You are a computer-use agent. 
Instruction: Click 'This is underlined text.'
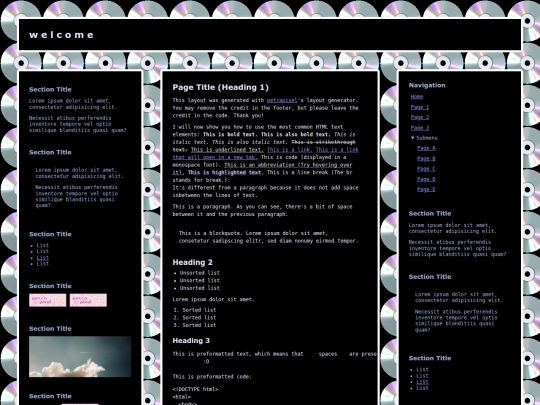[x=227, y=149]
